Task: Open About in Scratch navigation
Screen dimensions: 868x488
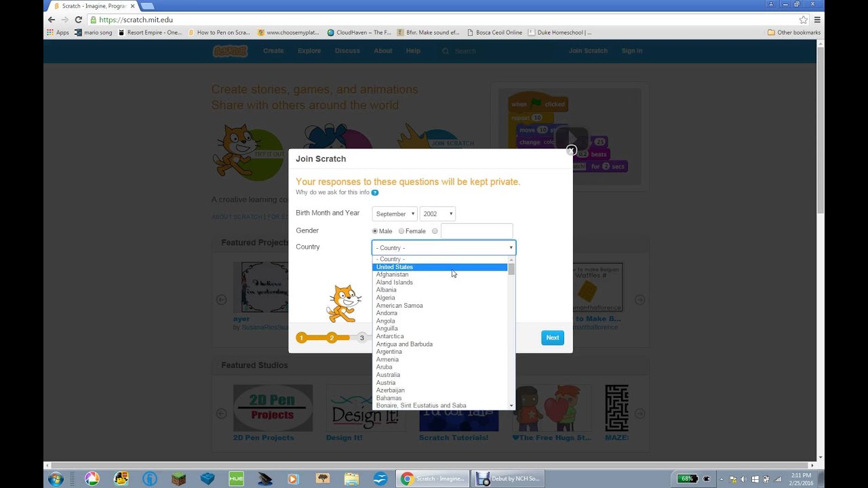Action: pos(383,51)
